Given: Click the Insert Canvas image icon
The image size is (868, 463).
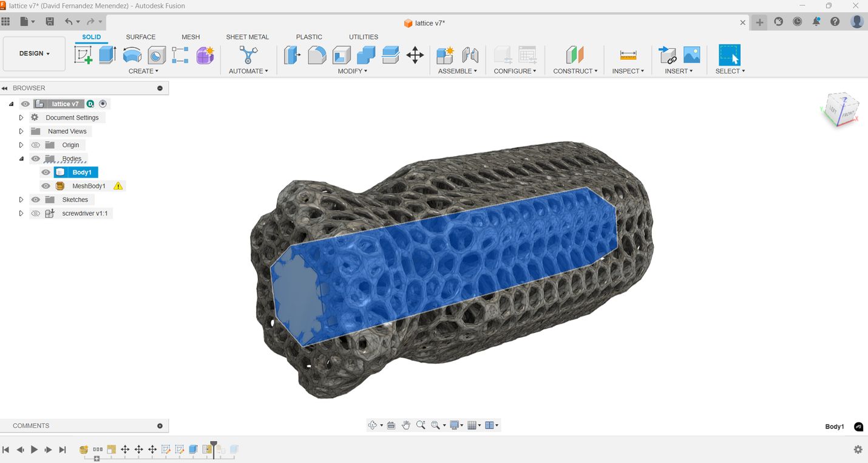Looking at the screenshot, I should pos(692,55).
